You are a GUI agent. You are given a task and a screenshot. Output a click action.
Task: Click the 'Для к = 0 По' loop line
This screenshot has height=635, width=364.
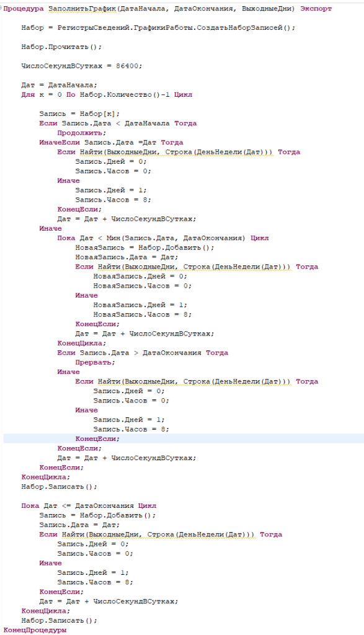107,95
